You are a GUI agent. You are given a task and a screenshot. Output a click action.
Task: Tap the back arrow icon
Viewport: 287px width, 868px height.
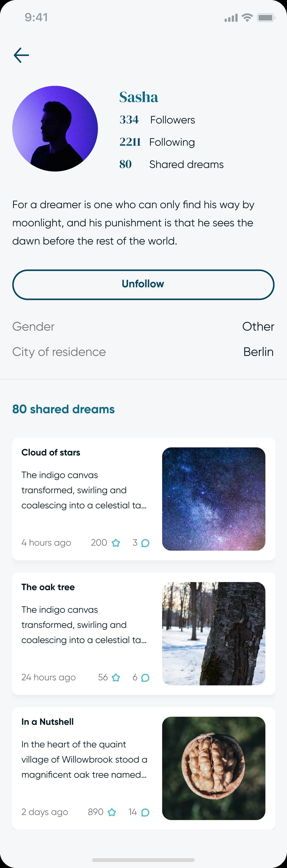21,55
